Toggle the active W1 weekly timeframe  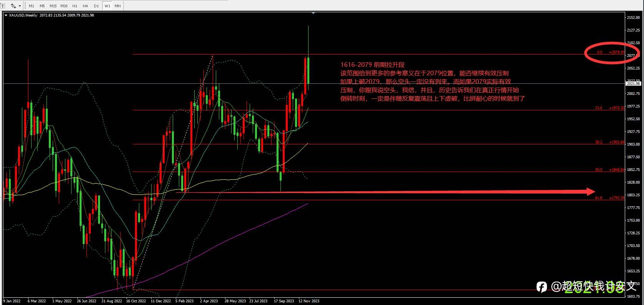107,6
